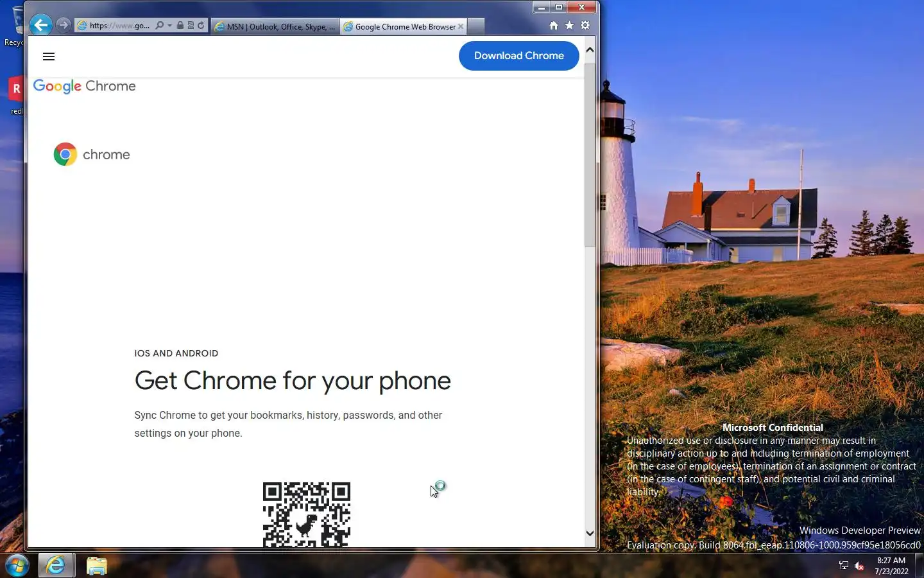Refresh the page with the reload icon
The height and width of the screenshot is (578, 924).
pos(201,26)
